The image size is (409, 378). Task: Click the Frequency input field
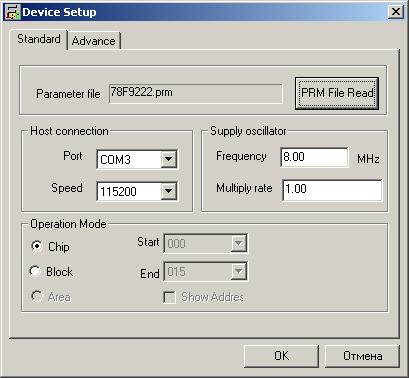(x=314, y=157)
